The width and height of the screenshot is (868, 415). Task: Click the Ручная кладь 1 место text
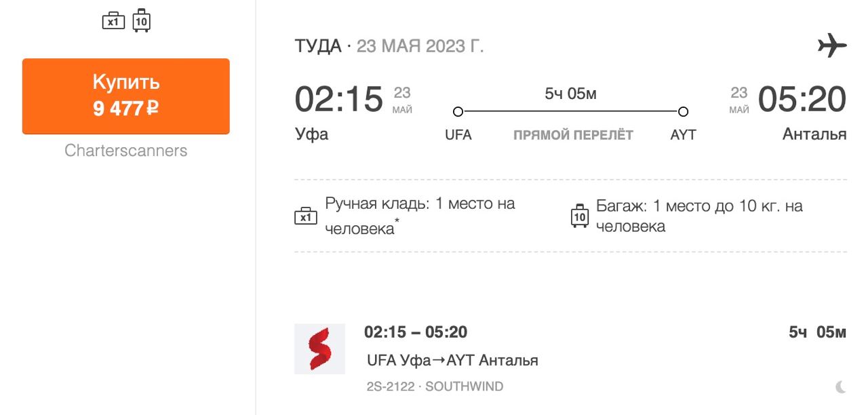point(420,216)
